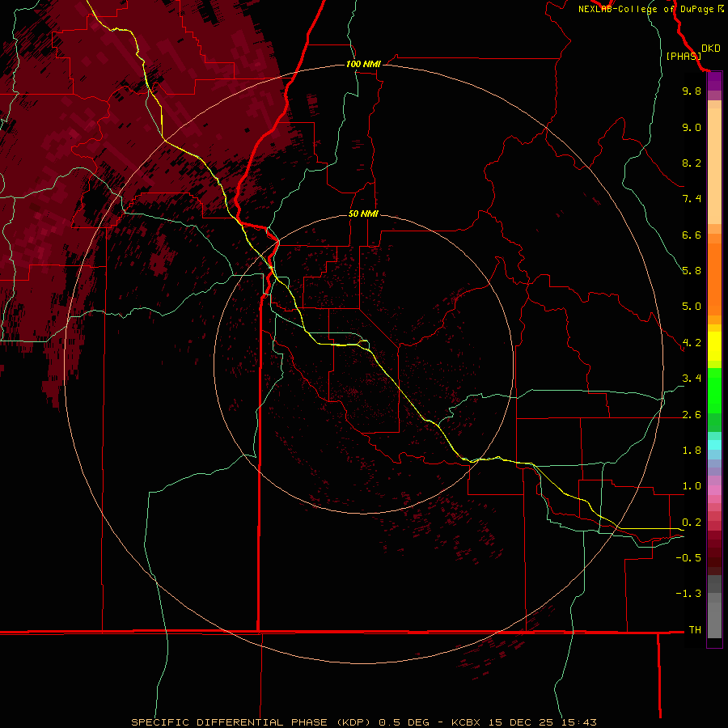This screenshot has height=728, width=728.
Task: Click the [PHAS] legend label
Action: tap(684, 56)
